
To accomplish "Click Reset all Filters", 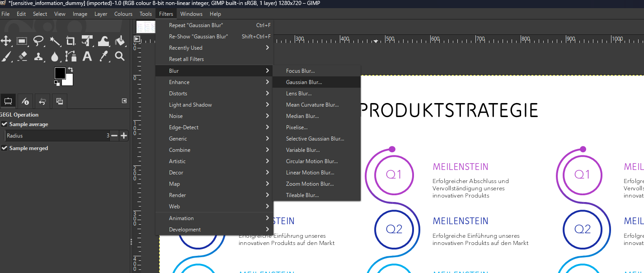I will (186, 59).
